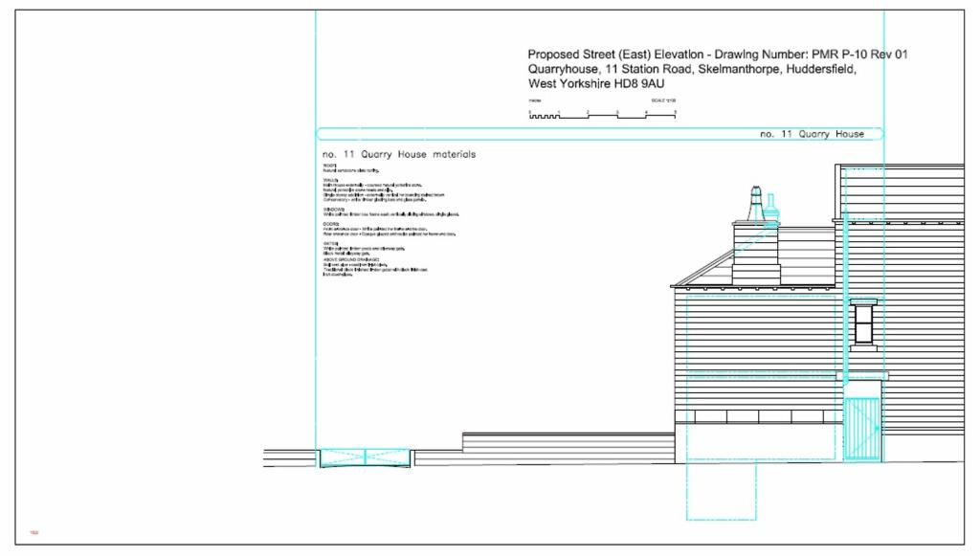Select the 'no. 11 Quarry House materials' heading

click(x=399, y=154)
